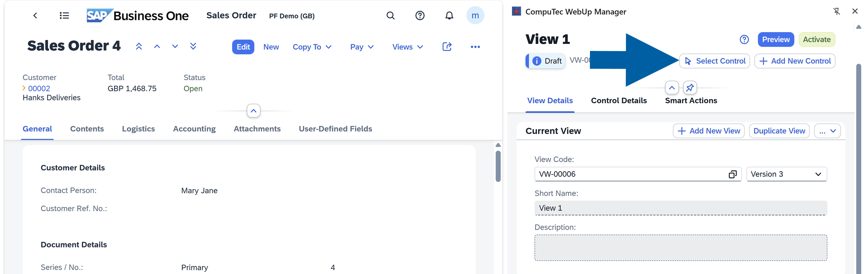Switch to the Control Details tab

pos(619,101)
